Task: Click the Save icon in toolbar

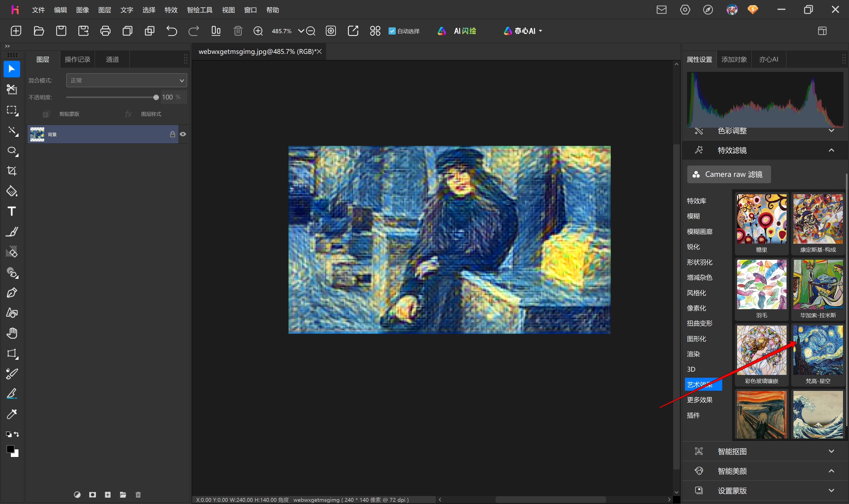Action: click(61, 31)
